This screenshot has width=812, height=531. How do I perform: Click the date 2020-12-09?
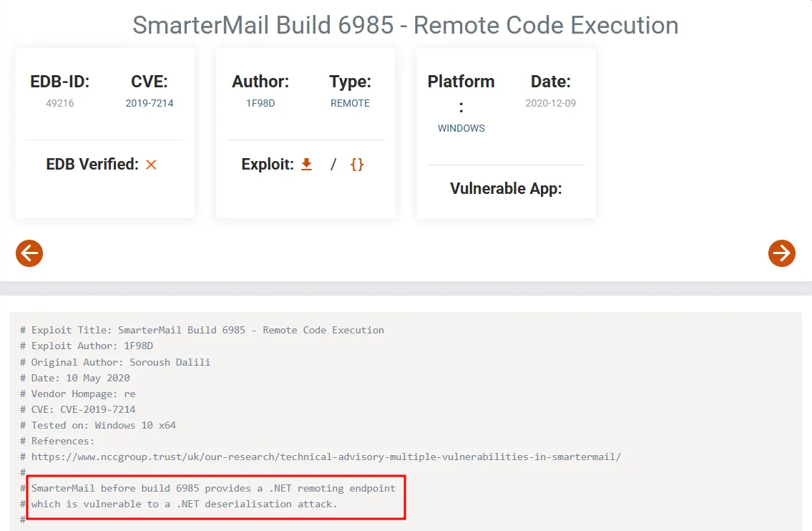(550, 103)
